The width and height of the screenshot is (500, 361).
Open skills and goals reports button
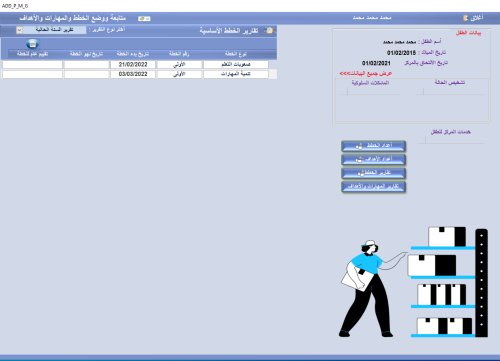(x=373, y=186)
